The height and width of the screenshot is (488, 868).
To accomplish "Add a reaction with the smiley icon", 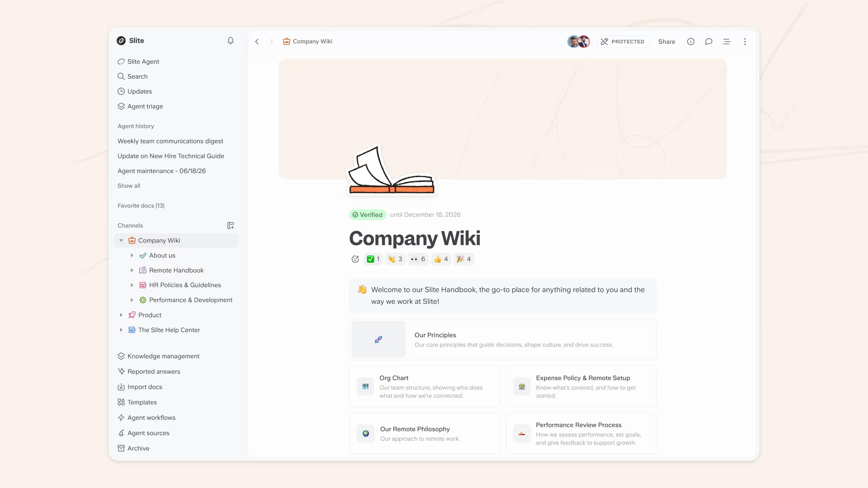I will (x=355, y=259).
